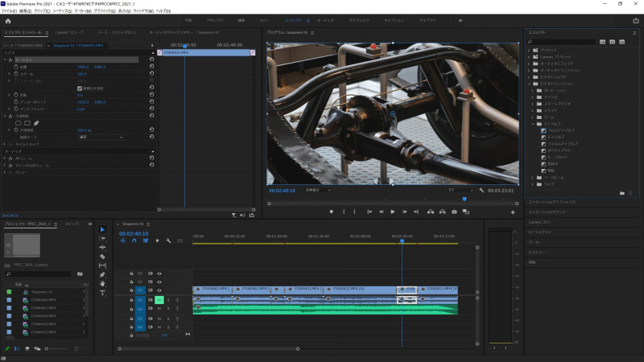Reset the Motion effect parameters
This screenshot has height=362, width=644.
(x=151, y=60)
